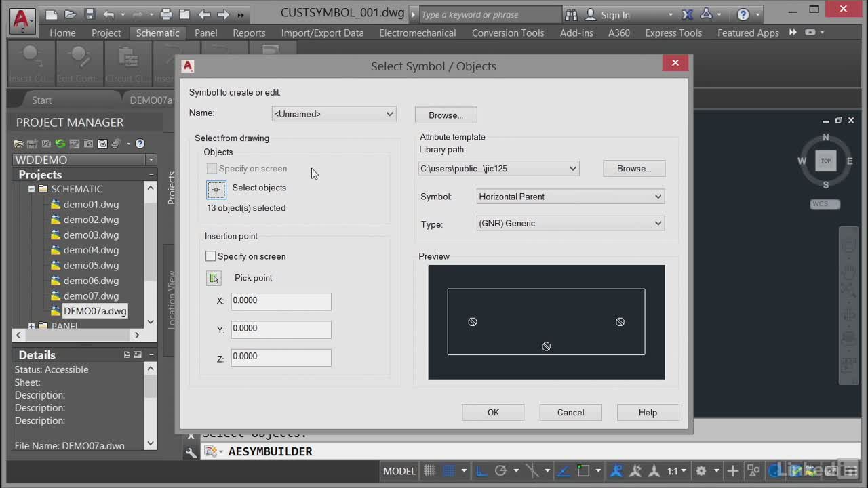
Task: Open the Name dropdown showing Unnamed
Action: (334, 114)
